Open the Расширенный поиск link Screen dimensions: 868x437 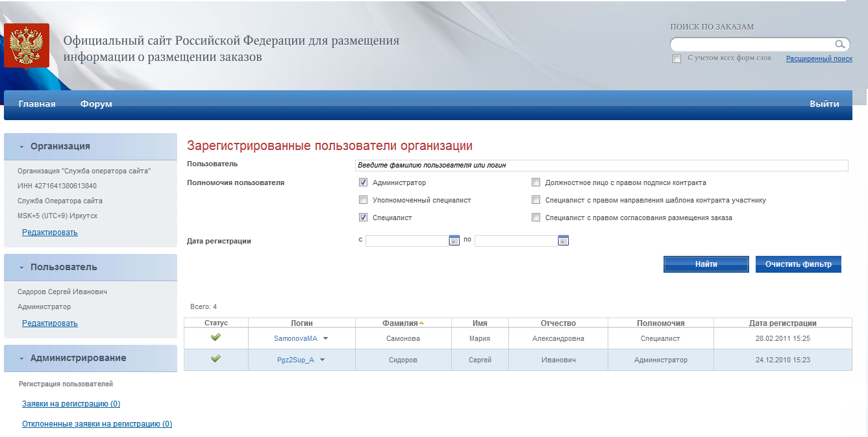819,58
